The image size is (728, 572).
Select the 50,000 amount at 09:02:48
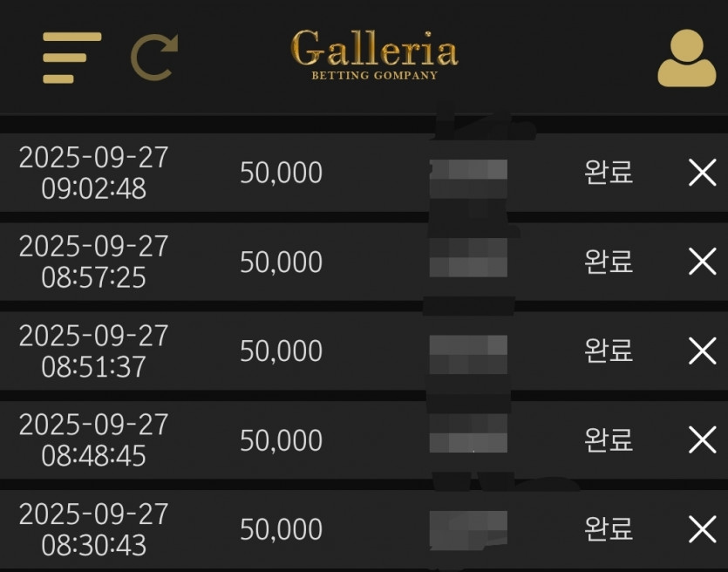click(282, 174)
